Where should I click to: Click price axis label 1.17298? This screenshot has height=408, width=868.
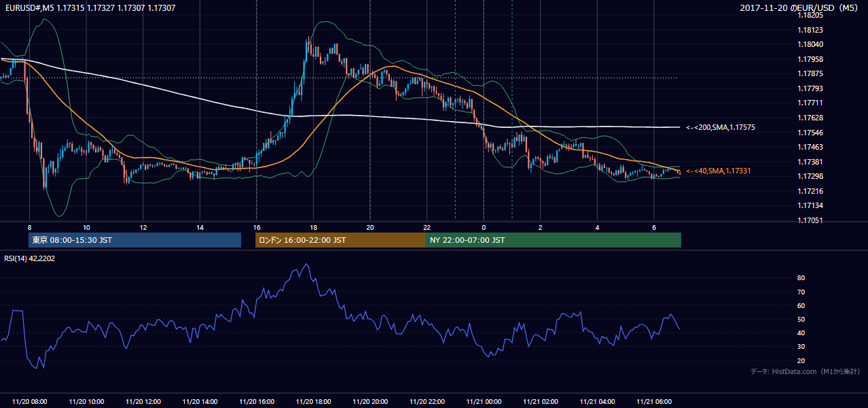tap(810, 176)
